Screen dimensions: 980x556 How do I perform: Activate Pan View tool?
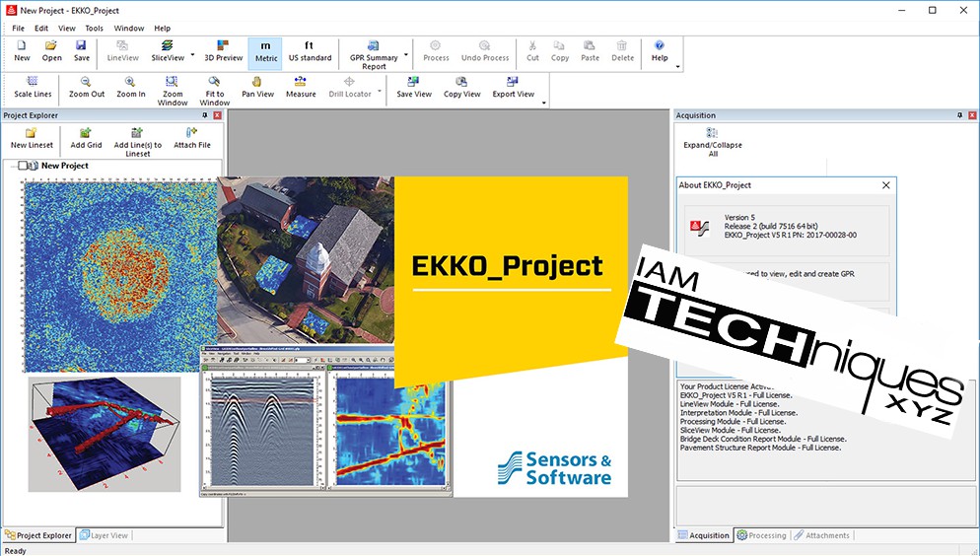pos(257,88)
